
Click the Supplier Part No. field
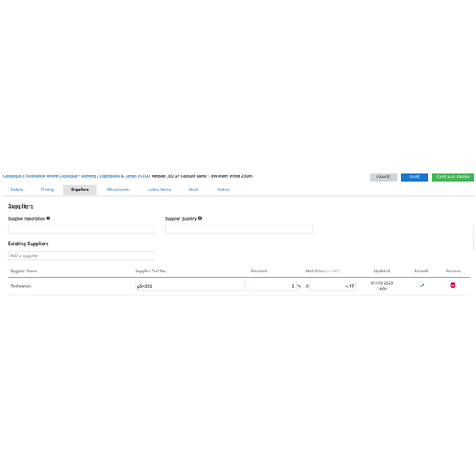[x=190, y=286]
